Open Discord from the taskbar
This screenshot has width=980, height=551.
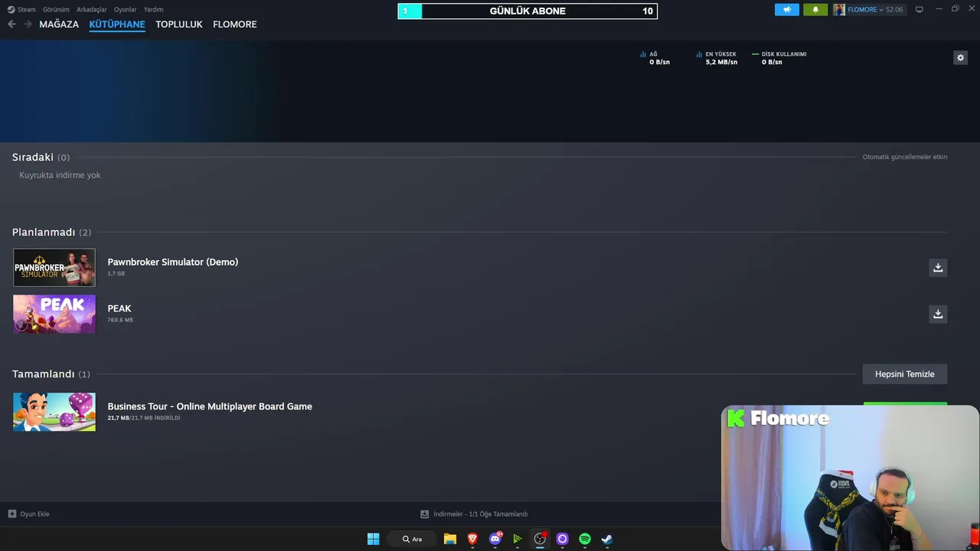pyautogui.click(x=495, y=539)
